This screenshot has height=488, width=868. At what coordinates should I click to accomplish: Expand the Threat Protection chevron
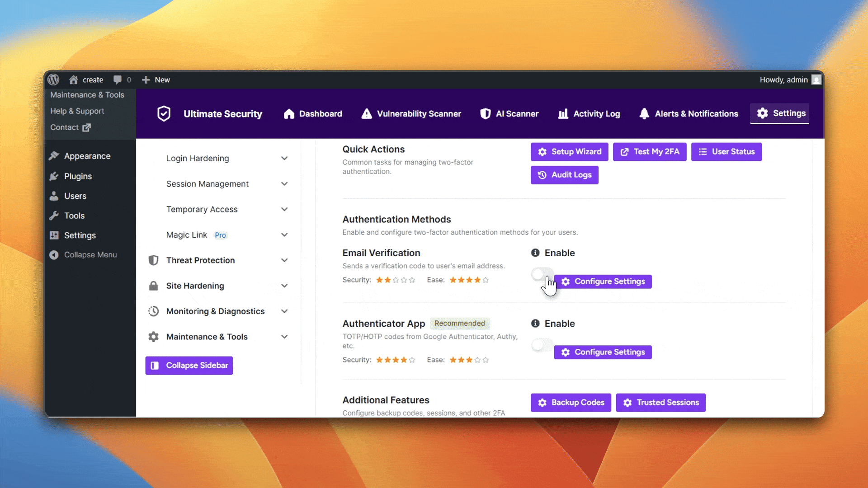tap(284, 260)
